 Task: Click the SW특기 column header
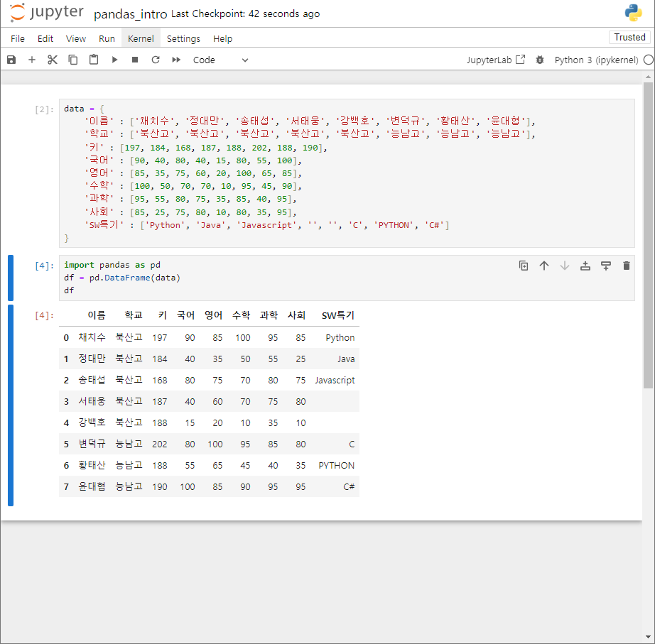338,315
